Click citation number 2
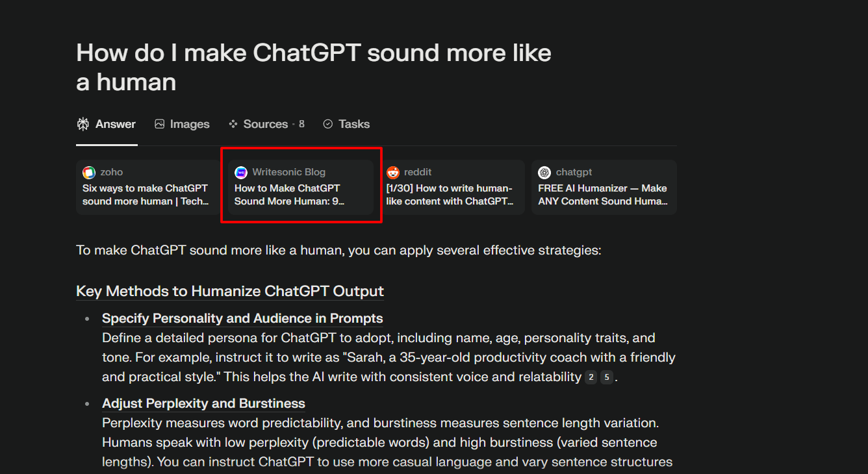Image resolution: width=868 pixels, height=474 pixels. pyautogui.click(x=591, y=377)
